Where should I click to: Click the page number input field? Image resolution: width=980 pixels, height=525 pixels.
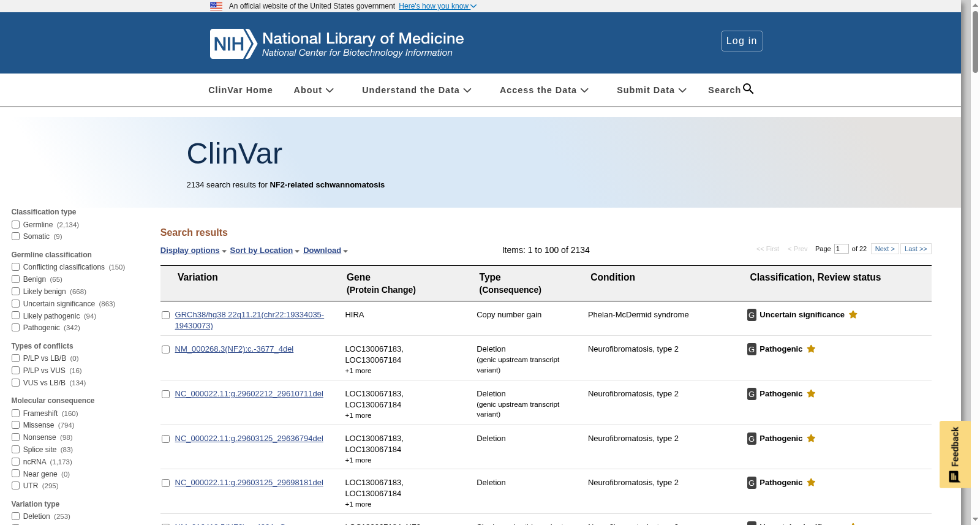pos(841,249)
